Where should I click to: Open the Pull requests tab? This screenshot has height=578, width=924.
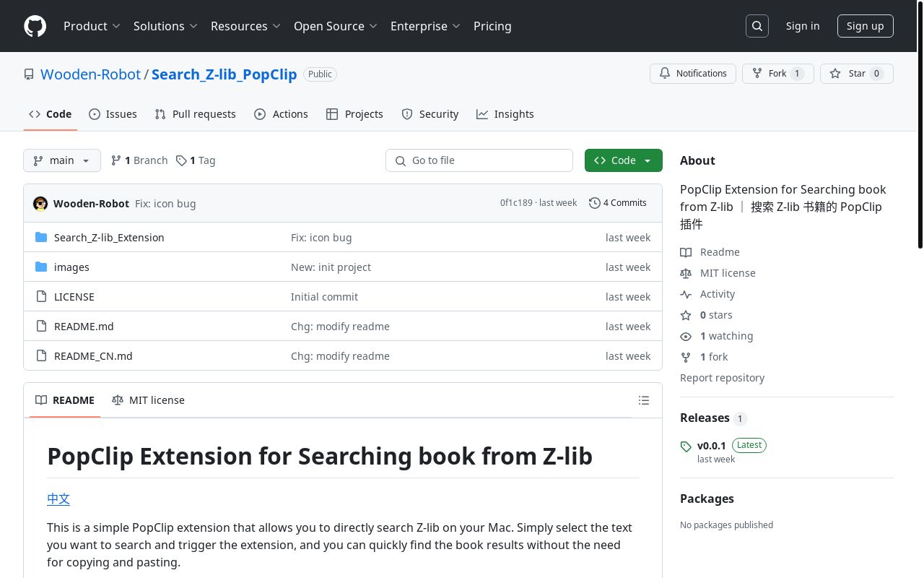click(x=195, y=114)
